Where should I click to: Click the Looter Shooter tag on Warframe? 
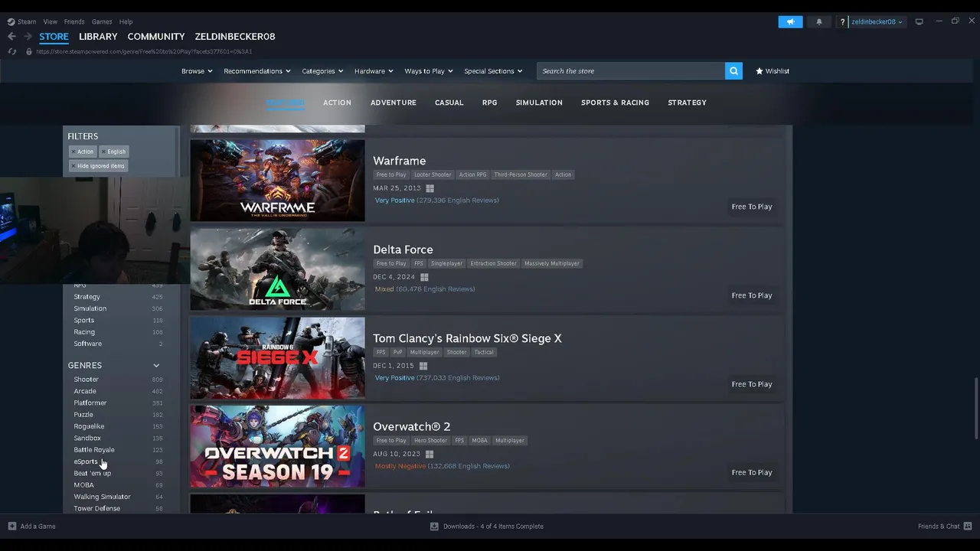coord(433,174)
